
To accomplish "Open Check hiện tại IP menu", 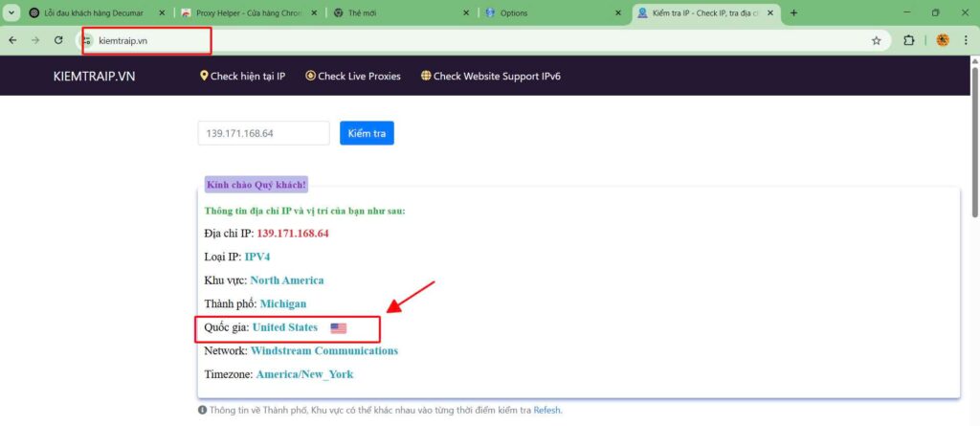I will coord(242,76).
